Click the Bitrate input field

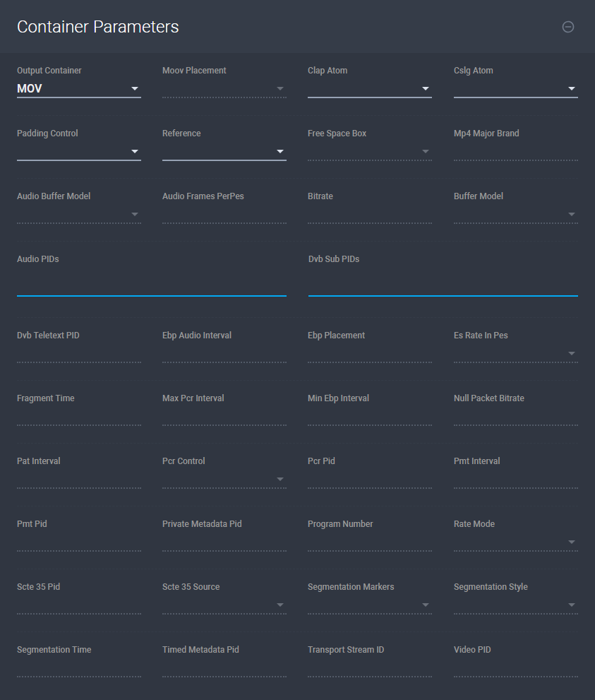(369, 215)
